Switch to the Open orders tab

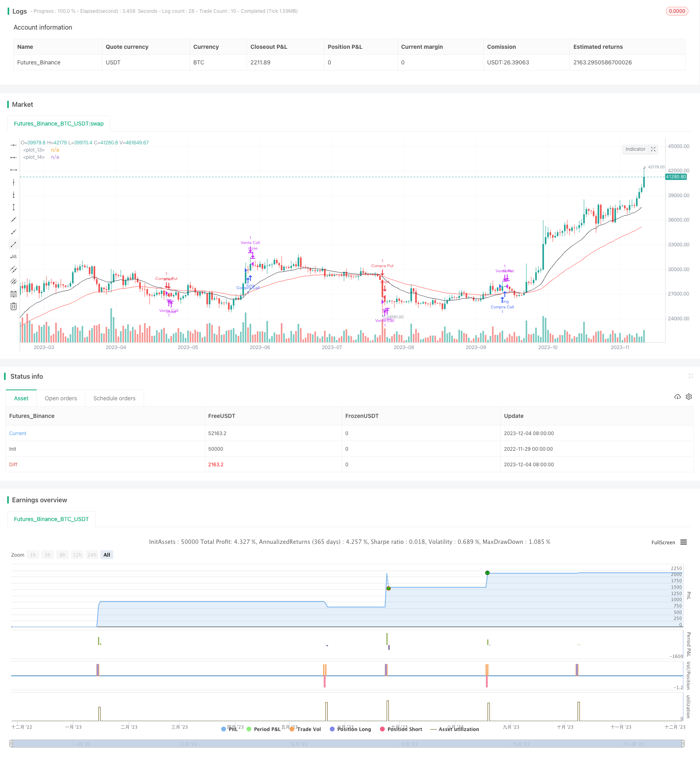pyautogui.click(x=61, y=398)
